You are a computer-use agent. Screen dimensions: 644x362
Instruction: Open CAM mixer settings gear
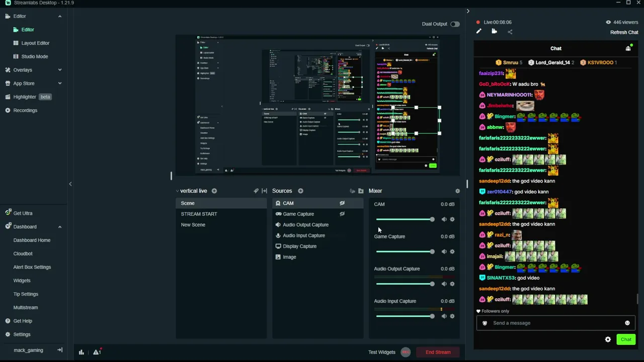[x=452, y=219]
